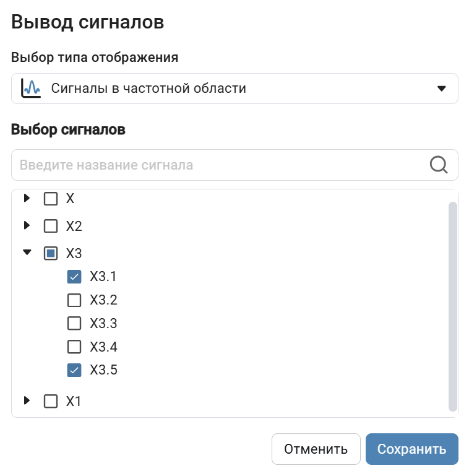Click the frequency chart icon in dropdown
This screenshot has height=476, width=469.
[31, 88]
